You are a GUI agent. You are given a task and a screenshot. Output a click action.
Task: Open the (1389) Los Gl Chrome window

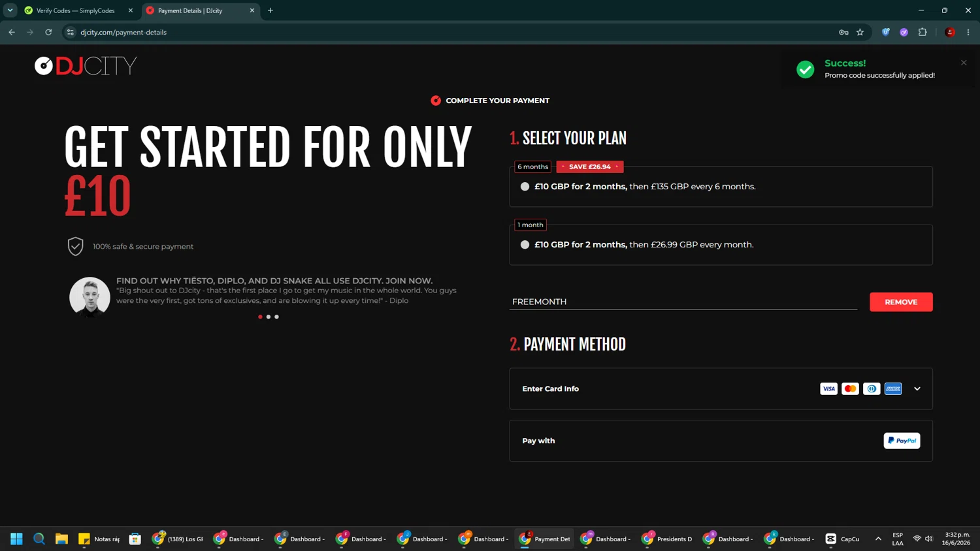click(178, 539)
